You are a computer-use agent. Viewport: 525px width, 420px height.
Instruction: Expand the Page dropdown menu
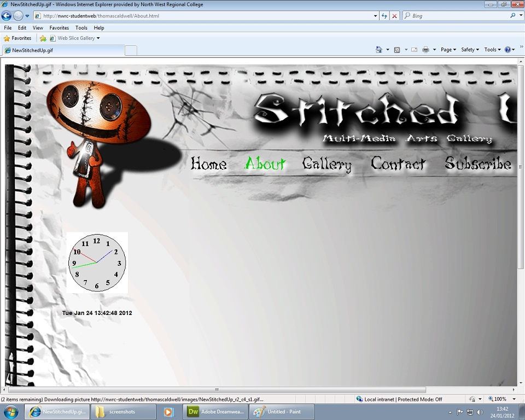click(x=448, y=50)
